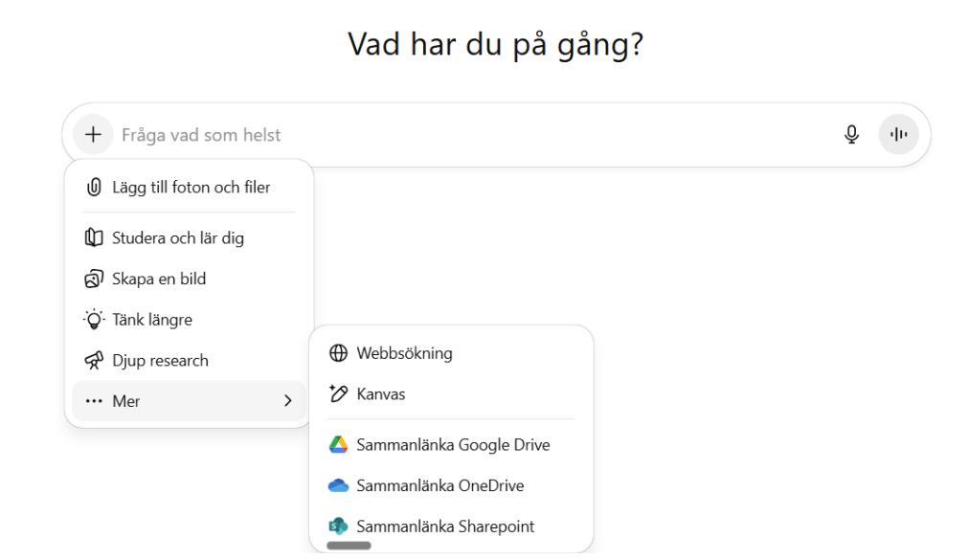The width and height of the screenshot is (968, 560).
Task: Click the Google Drive logo
Action: [338, 445]
